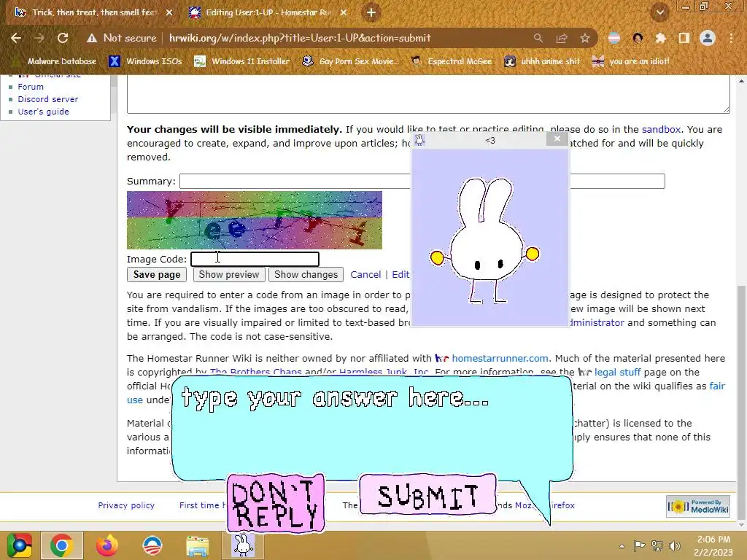Click the Save page button
This screenshot has width=747, height=560.
pos(157,275)
